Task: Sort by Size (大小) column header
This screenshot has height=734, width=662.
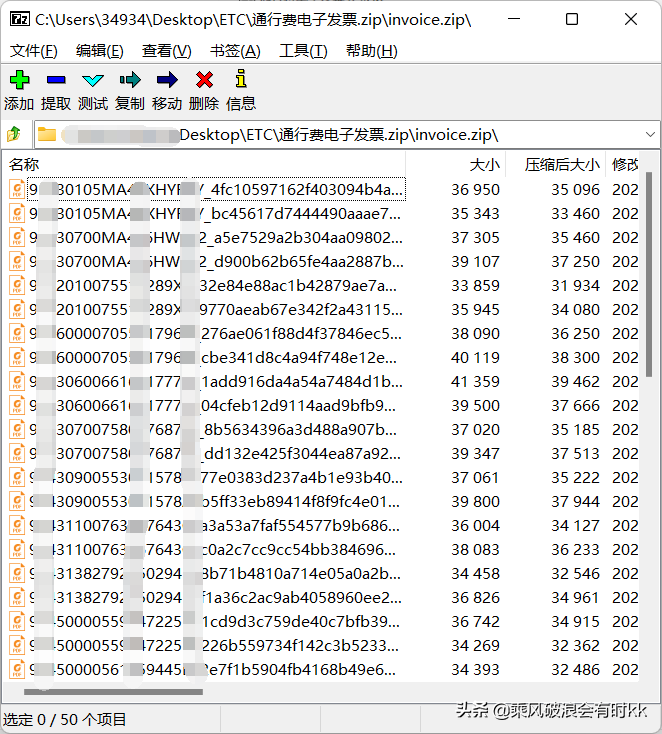Action: pos(484,165)
